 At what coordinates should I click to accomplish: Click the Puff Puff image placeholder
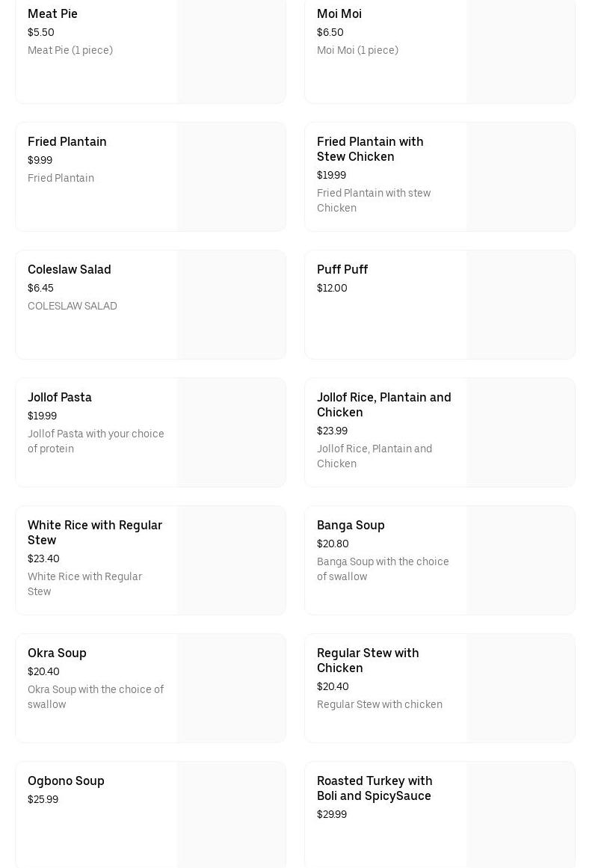coord(520,305)
